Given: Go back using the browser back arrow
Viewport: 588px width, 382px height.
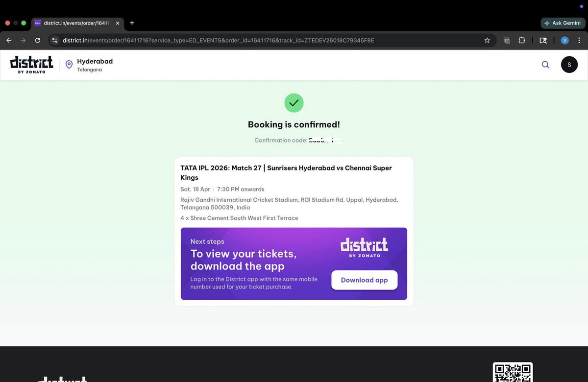Looking at the screenshot, I should pos(9,40).
